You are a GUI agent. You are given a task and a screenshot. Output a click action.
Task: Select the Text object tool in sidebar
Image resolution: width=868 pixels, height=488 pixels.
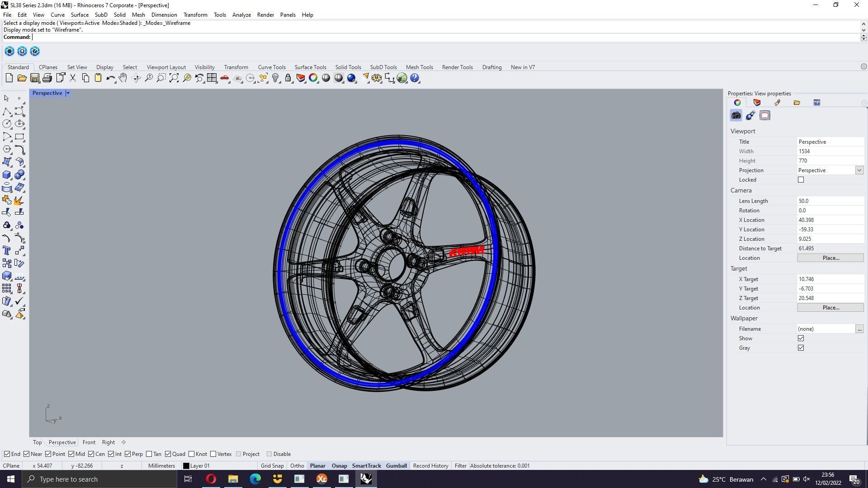[x=7, y=250]
